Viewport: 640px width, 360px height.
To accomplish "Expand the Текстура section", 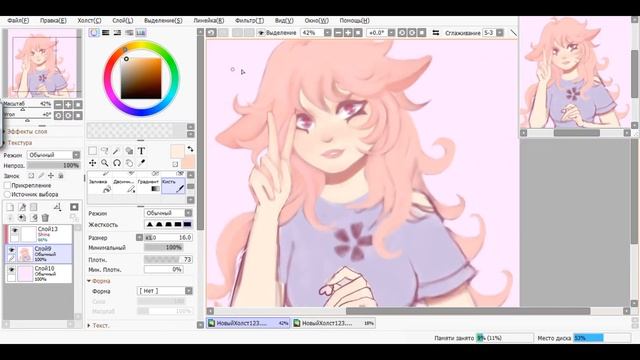I will click(19, 143).
